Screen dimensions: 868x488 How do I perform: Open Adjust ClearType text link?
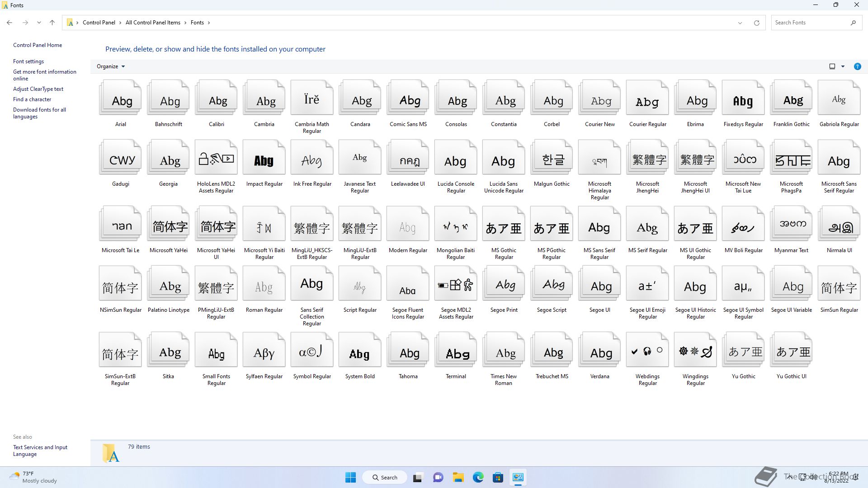point(38,89)
